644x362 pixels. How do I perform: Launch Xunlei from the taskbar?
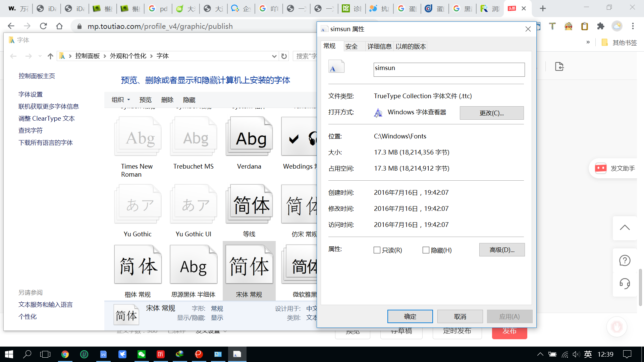click(x=122, y=354)
